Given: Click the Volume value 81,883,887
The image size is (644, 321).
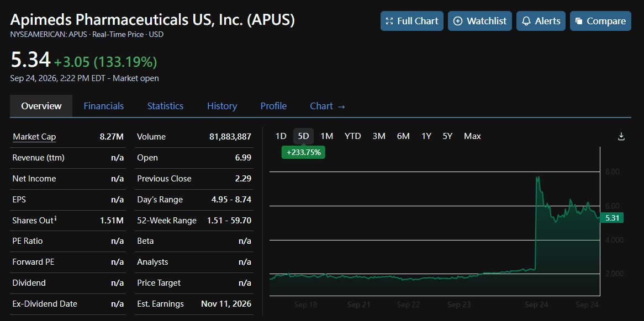Looking at the screenshot, I should 230,137.
